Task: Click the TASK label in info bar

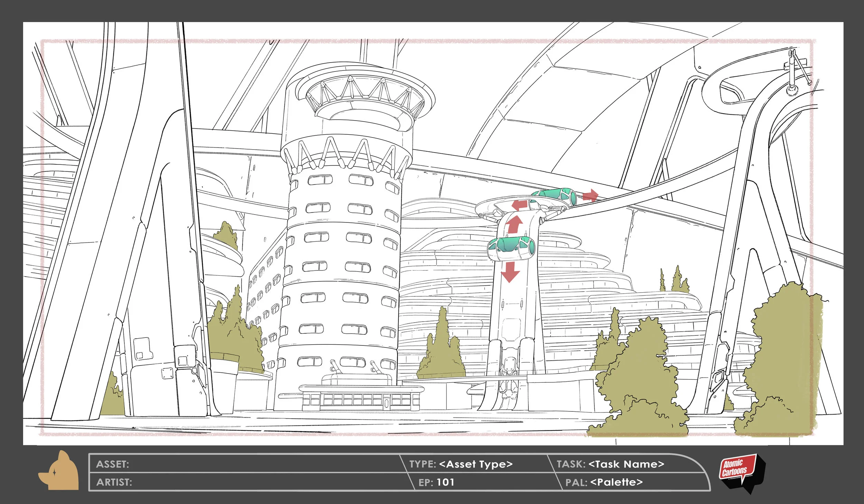Action: (571, 464)
